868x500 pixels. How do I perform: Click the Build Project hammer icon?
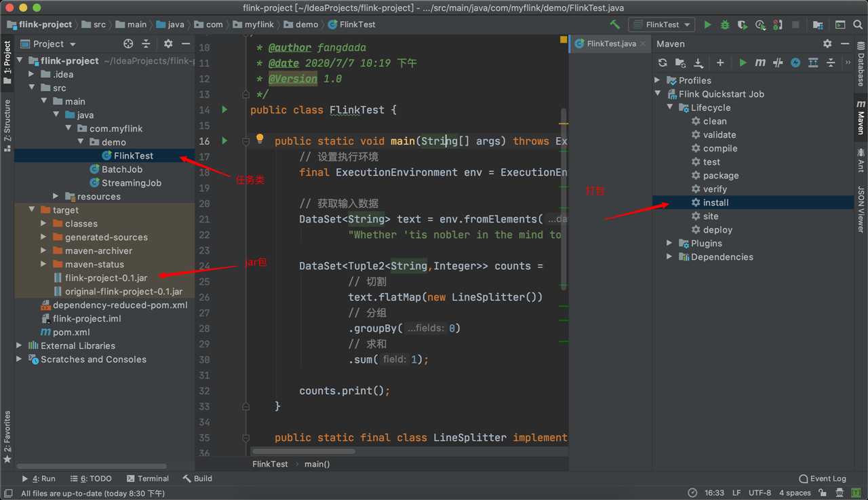[x=614, y=24]
